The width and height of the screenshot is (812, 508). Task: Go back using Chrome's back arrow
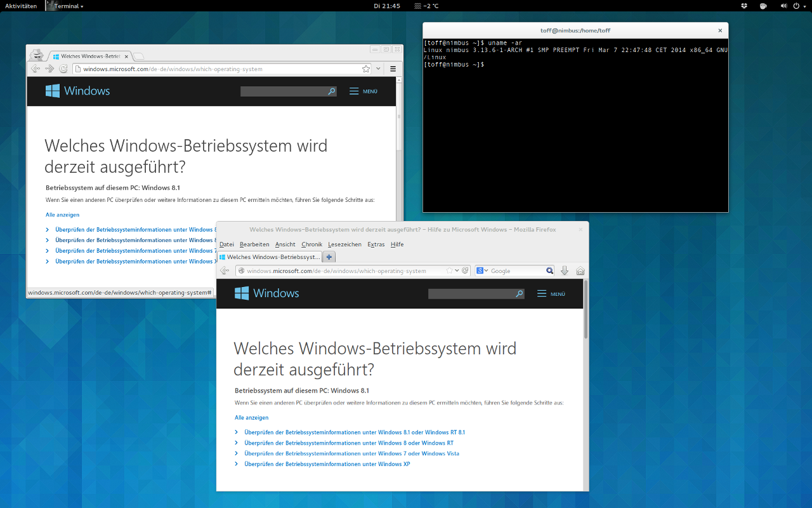tap(36, 69)
